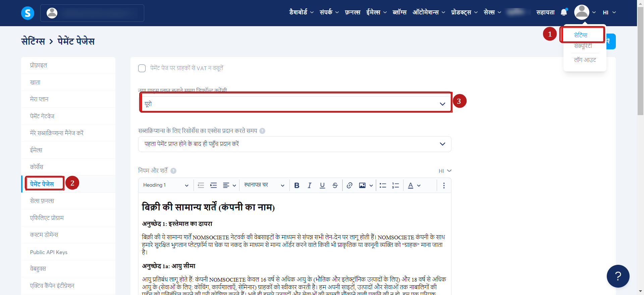Expand the text color options arrow
644x295 pixels.
coord(419,186)
